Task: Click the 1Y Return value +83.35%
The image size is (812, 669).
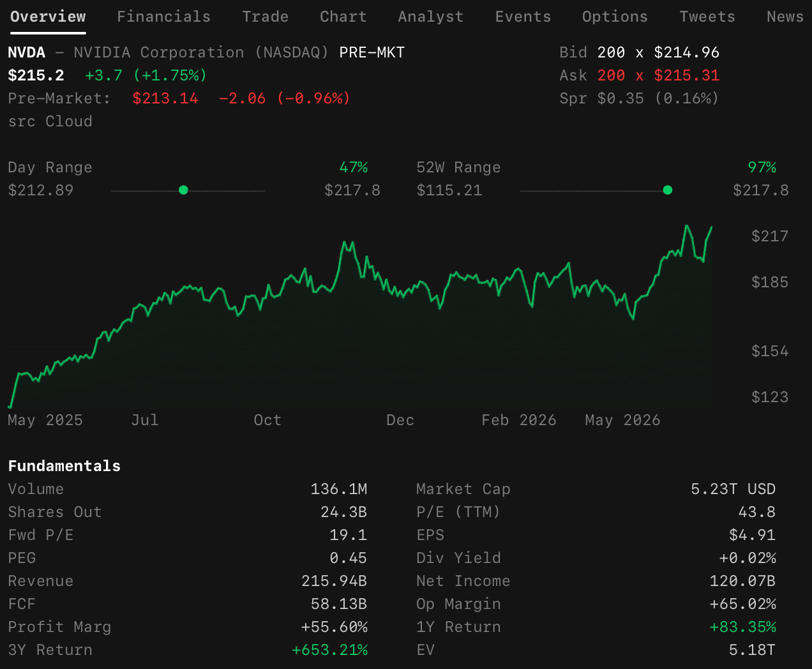Action: point(743,627)
